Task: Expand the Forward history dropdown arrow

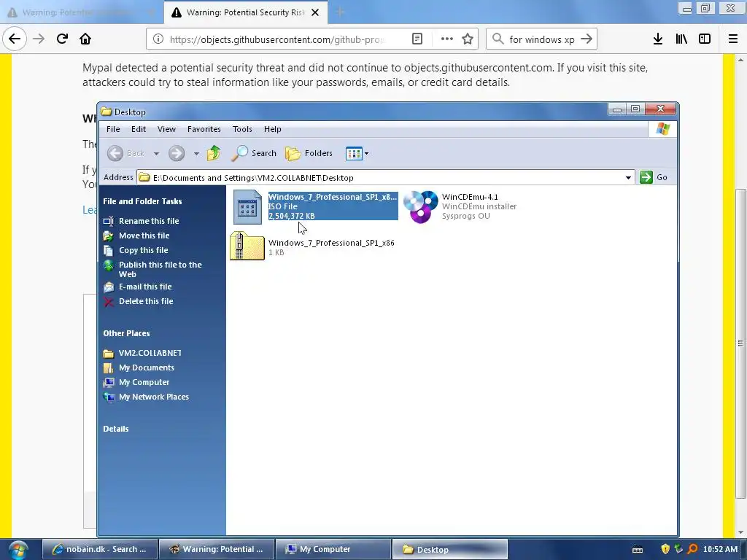Action: [x=196, y=154]
